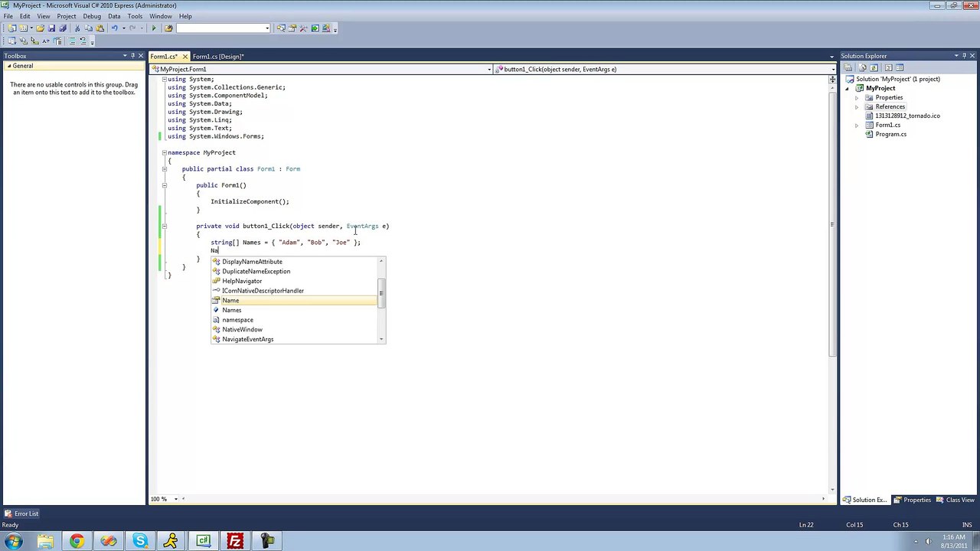Viewport: 980px width, 551px height.
Task: Click View Designer icon in Solution Explorer
Action: click(x=900, y=67)
